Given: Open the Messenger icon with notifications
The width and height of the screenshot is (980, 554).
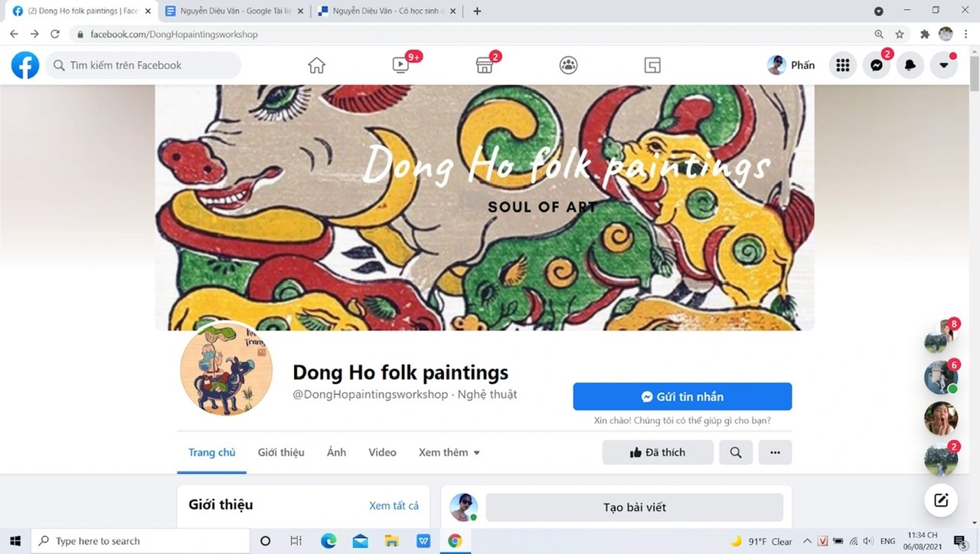Looking at the screenshot, I should (877, 65).
